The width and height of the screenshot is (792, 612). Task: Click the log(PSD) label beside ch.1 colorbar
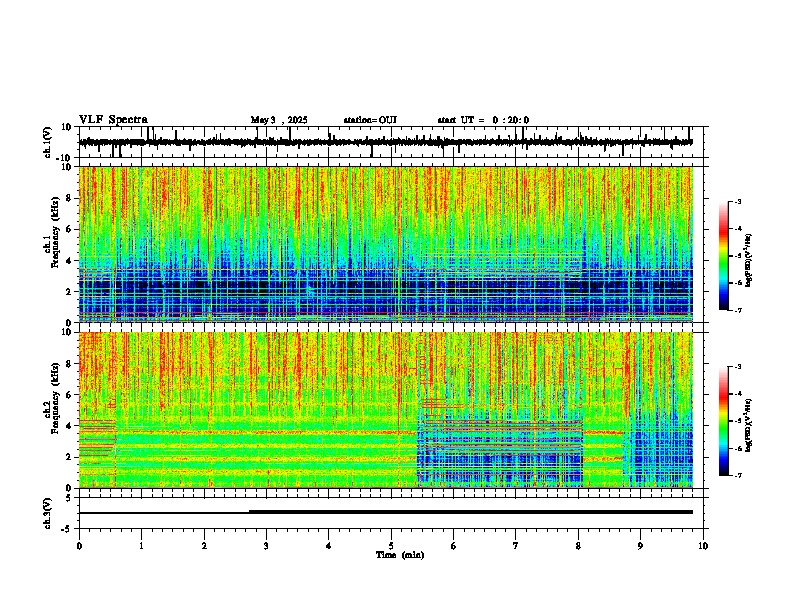click(749, 261)
